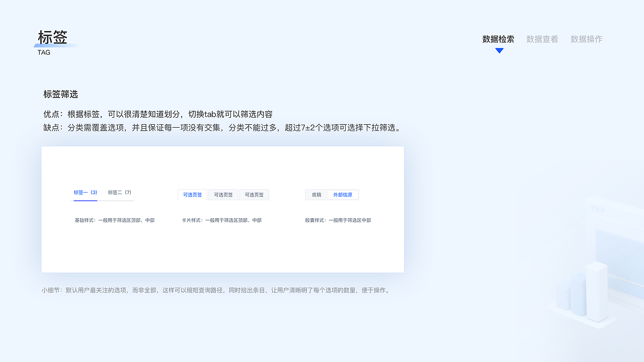Screen dimensions: 644x362
Task: Click the highlighted first 可选页签 card tab
Action: point(192,195)
